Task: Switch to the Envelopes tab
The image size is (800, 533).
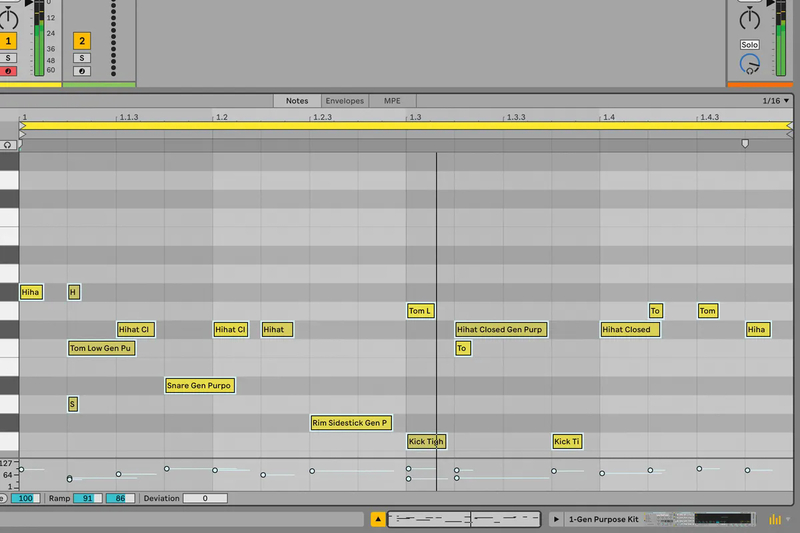Action: (345, 101)
